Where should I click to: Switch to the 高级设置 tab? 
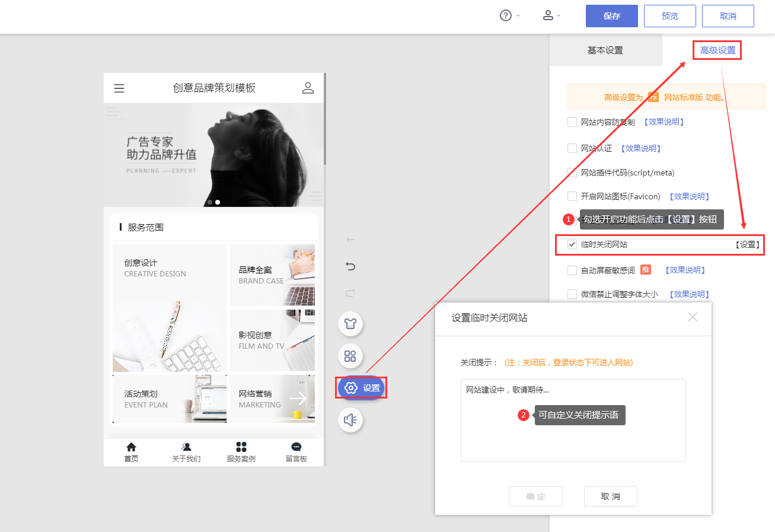click(717, 50)
